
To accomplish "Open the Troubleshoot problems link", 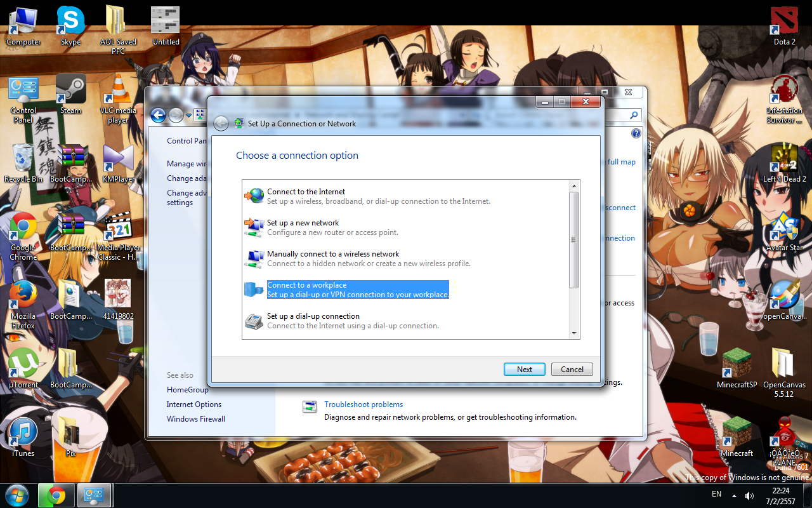I will click(x=363, y=404).
